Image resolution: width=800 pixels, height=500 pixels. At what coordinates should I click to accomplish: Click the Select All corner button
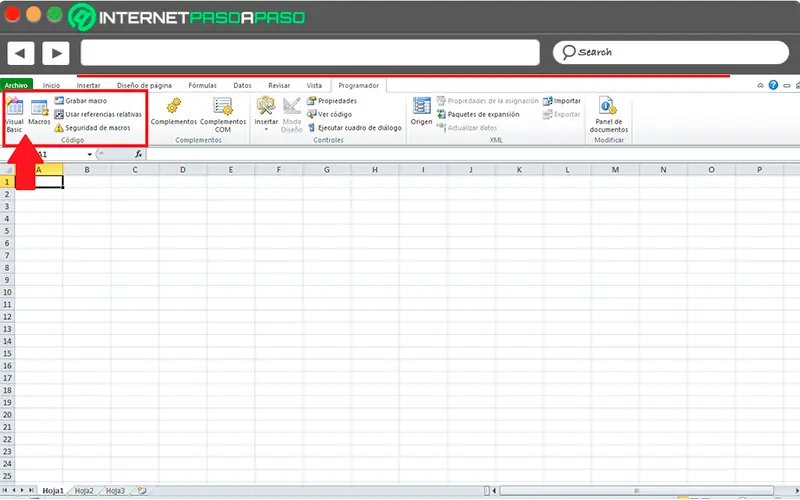(8, 169)
